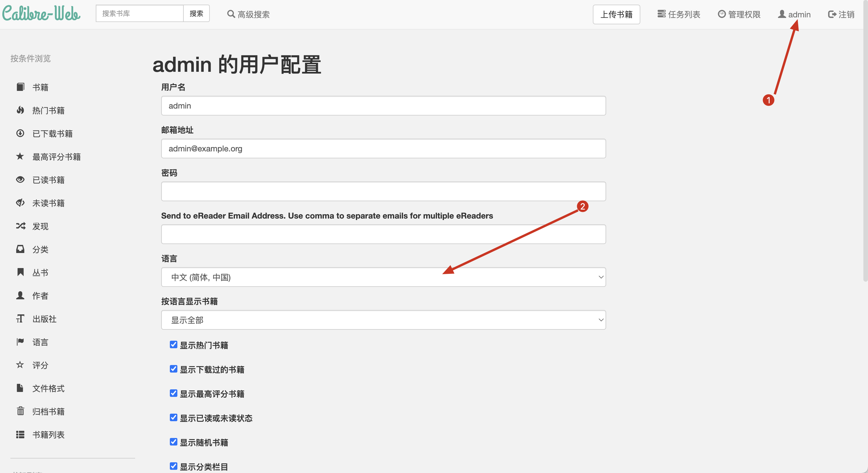The width and height of the screenshot is (868, 473).
Task: Open 任务列表 in top navigation
Action: 678,14
